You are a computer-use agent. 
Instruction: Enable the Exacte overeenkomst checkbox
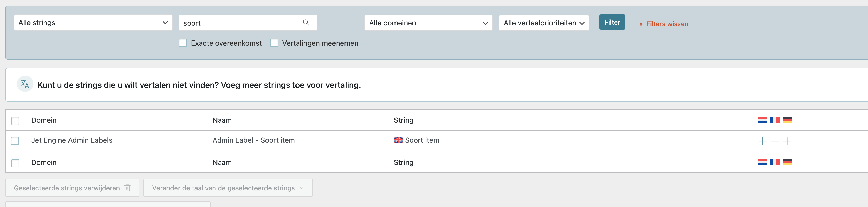pyautogui.click(x=183, y=43)
